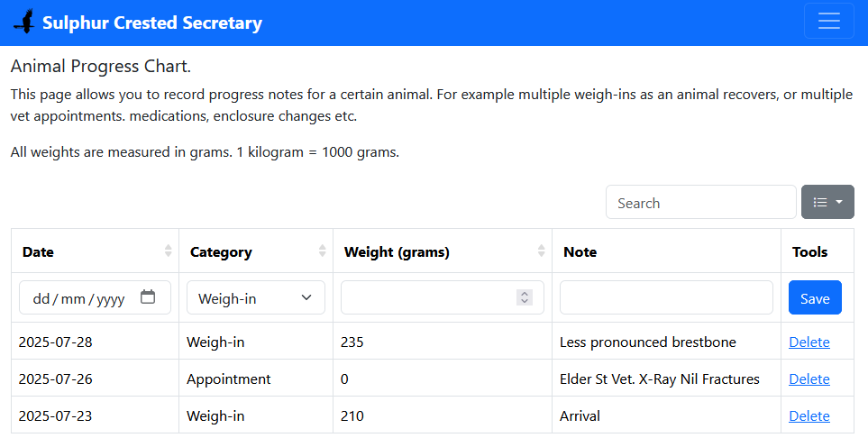Delete the Elder St Vet appointment entry
Viewport: 868px width, 447px height.
pos(809,379)
